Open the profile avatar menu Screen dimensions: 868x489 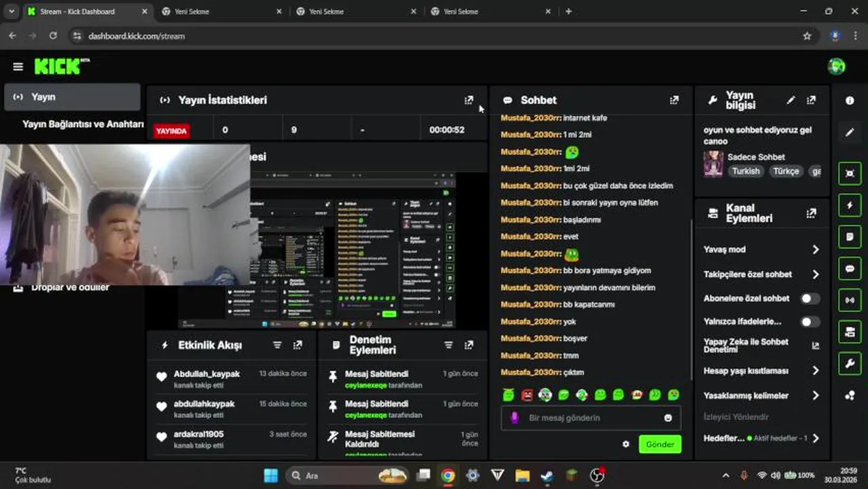(836, 66)
